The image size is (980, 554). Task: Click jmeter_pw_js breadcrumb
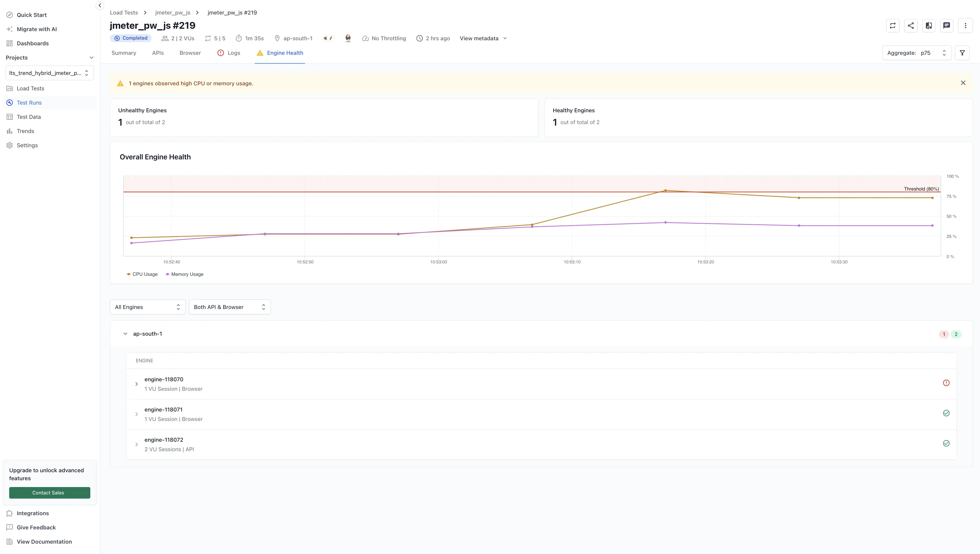click(173, 12)
